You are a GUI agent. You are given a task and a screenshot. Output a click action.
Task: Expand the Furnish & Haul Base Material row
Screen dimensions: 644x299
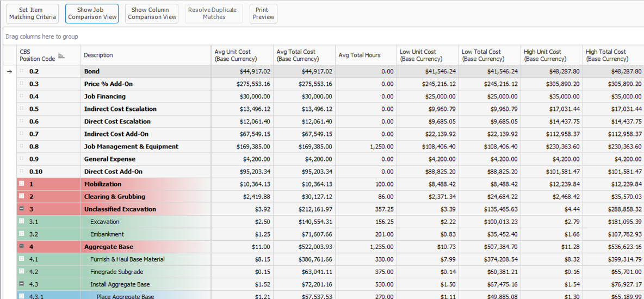[x=22, y=259]
